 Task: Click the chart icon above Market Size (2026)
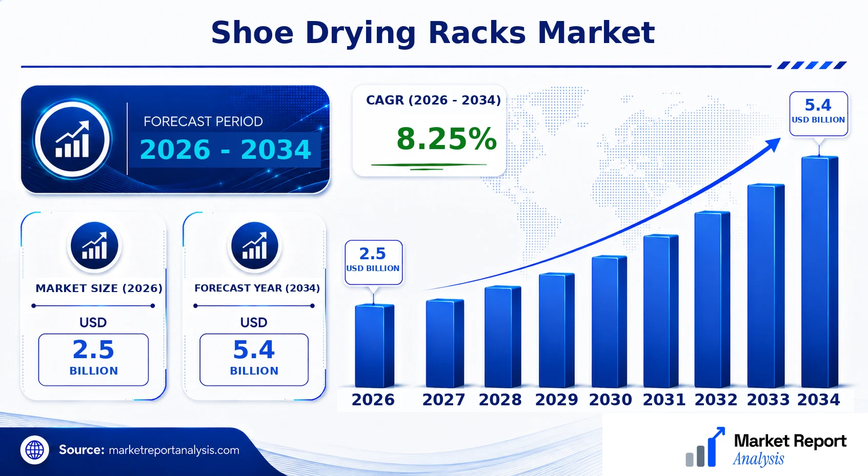coord(94,246)
